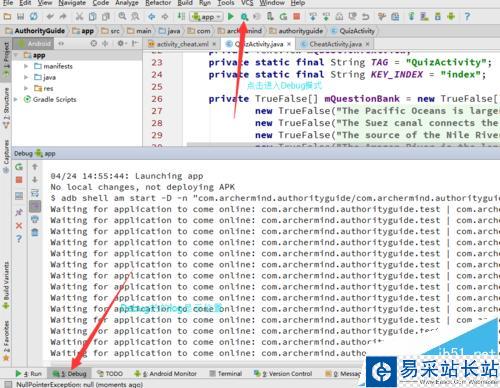This screenshot has width=500, height=388.
Task: Switch to CheatActivity.java editor tab
Action: (x=335, y=44)
